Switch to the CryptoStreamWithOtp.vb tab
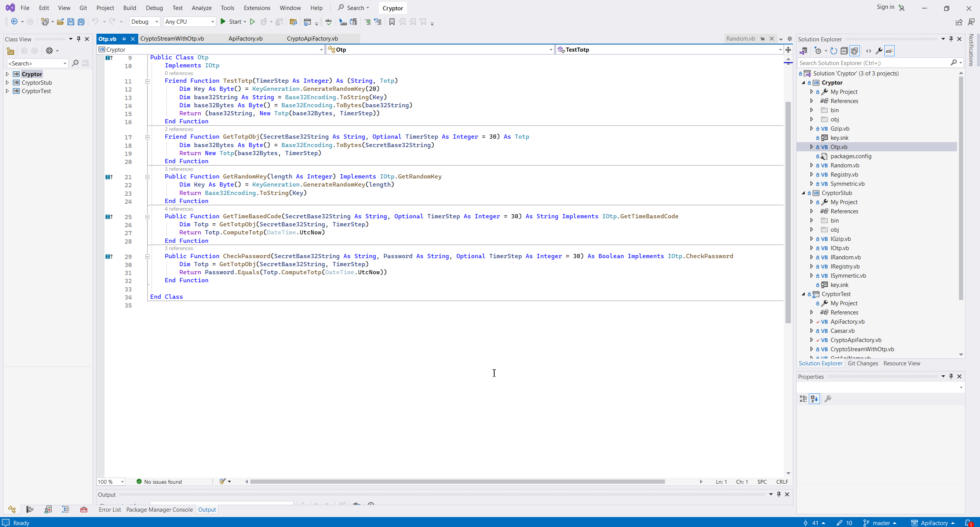980x527 pixels. [172, 39]
